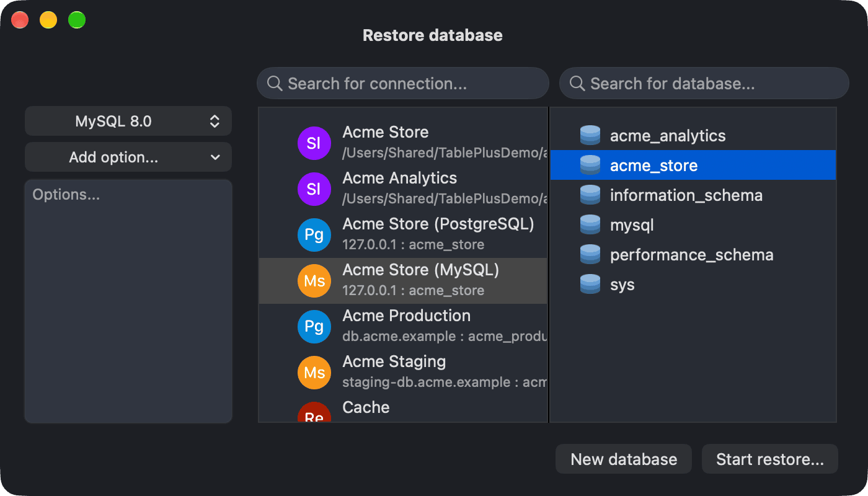Click the magnifier icon in connection search
The image size is (868, 496).
(x=275, y=83)
